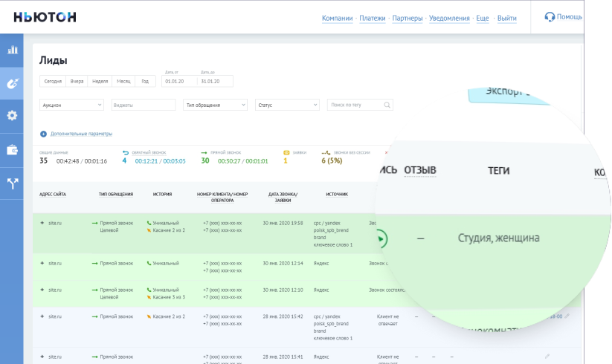Click the callback duration 00:12:21

(146, 161)
